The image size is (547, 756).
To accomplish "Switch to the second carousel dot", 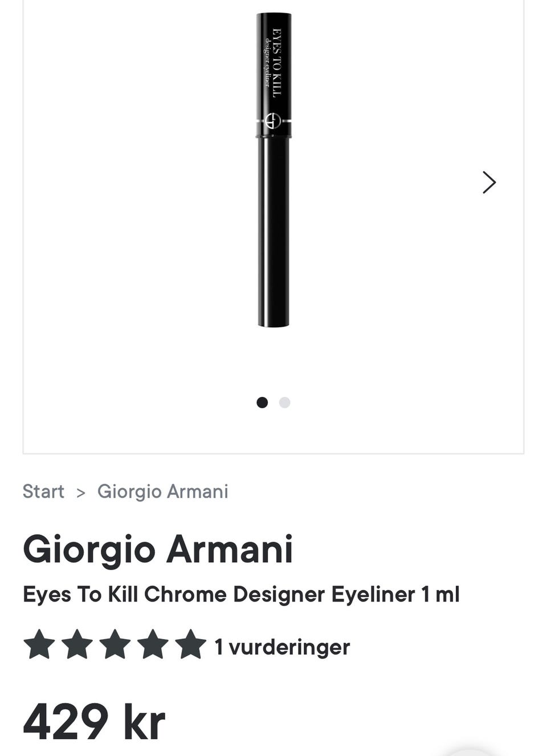I will [x=285, y=403].
